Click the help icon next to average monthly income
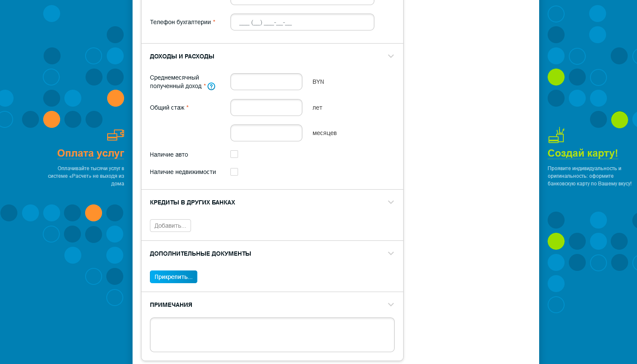The width and height of the screenshot is (637, 364). click(x=211, y=86)
